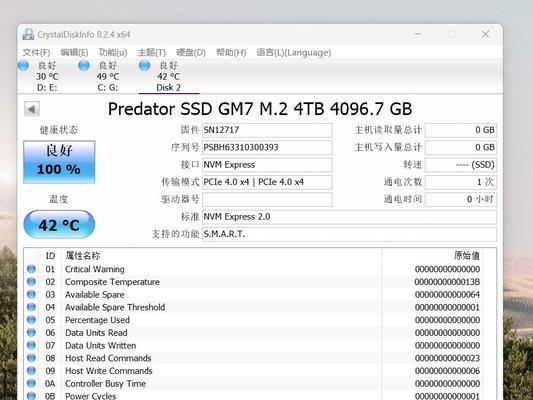The width and height of the screenshot is (533, 400).
Task: Click status orb for Data Units Read
Action: click(x=31, y=332)
